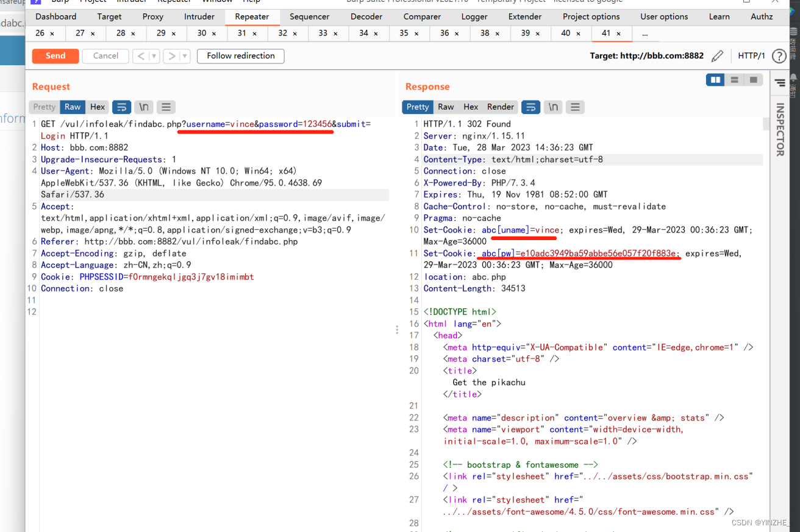The width and height of the screenshot is (800, 532).
Task: Click the Host header line in Request
Action: (85, 147)
